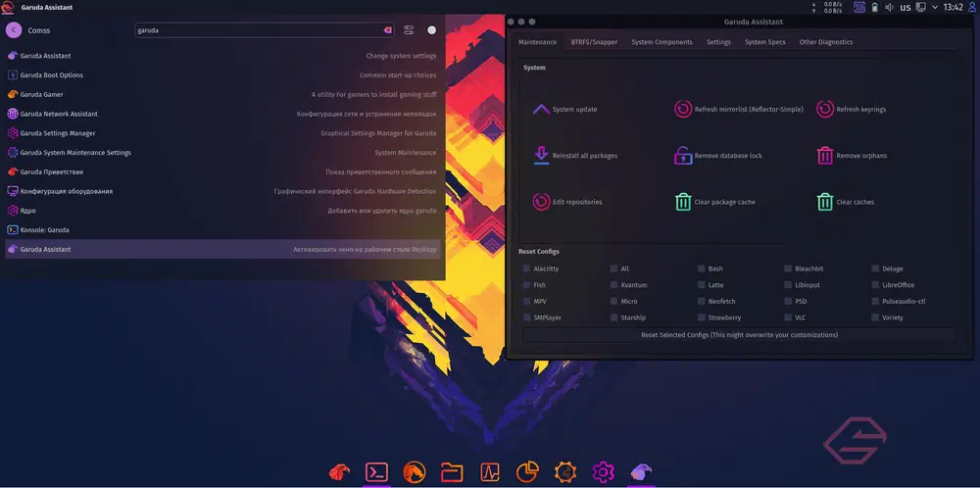Screen dimensions: 980x488
Task: Open Garuda Settings Manager result
Action: point(222,133)
